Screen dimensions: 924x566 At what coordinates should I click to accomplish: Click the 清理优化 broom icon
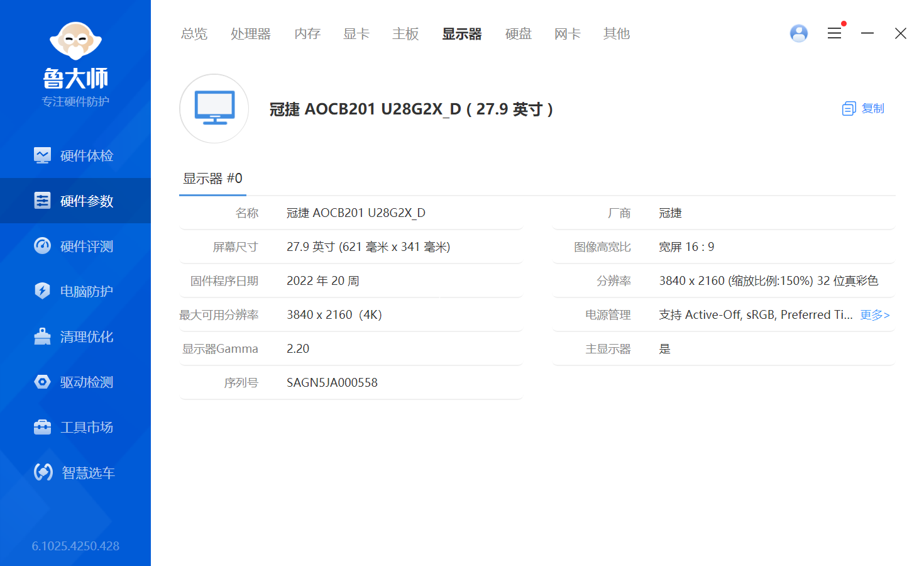pos(42,336)
